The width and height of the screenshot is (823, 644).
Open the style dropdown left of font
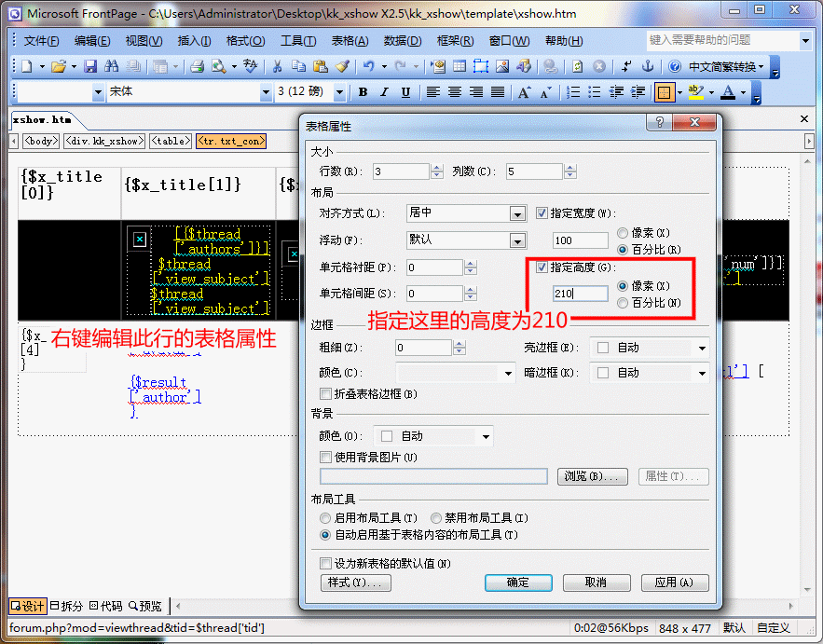tap(98, 93)
